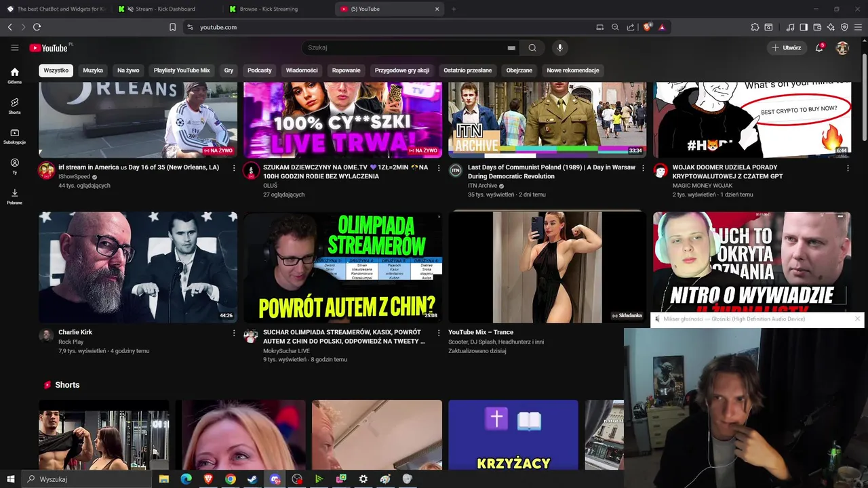Open options for SUCHAR OLIMPIADA STREAMERÓW video

(x=439, y=333)
